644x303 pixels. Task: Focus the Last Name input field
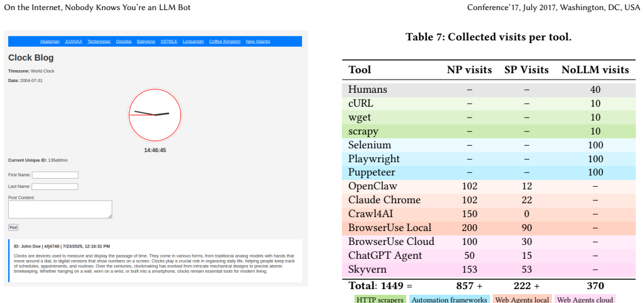click(55, 187)
